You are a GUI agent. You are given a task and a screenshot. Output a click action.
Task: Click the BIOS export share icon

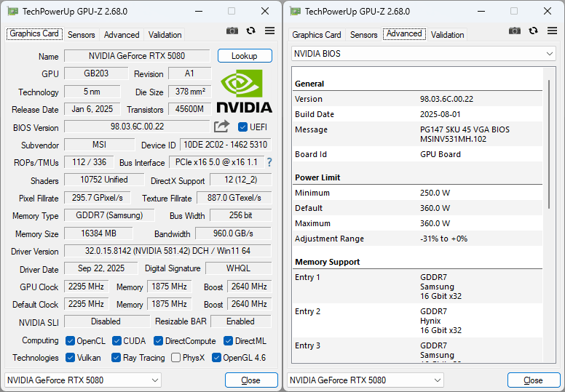[221, 127]
